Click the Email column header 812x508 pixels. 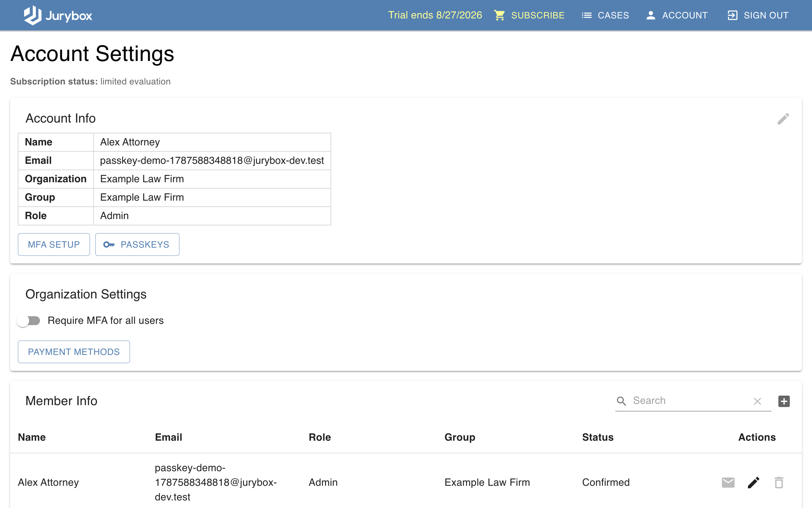point(168,437)
